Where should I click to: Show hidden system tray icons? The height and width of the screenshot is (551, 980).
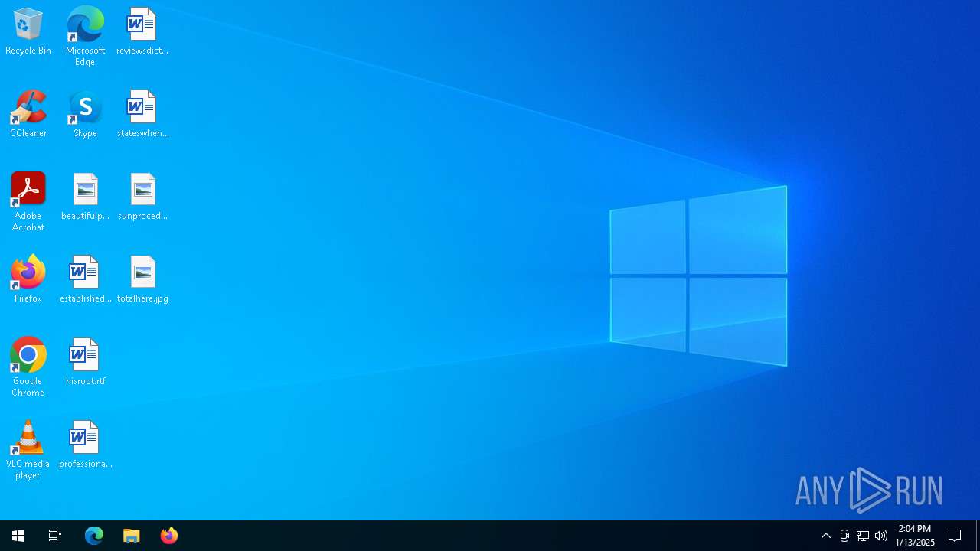click(x=826, y=536)
